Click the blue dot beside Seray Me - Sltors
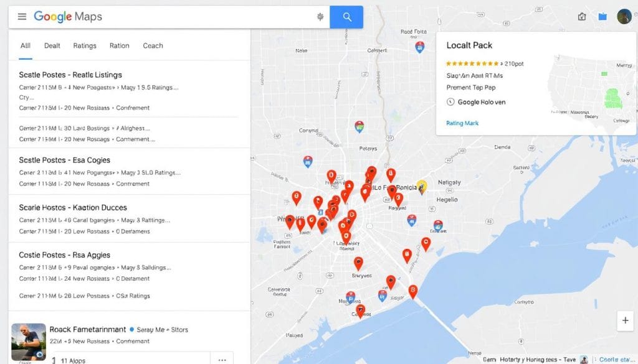The width and height of the screenshot is (638, 364). pos(132,330)
